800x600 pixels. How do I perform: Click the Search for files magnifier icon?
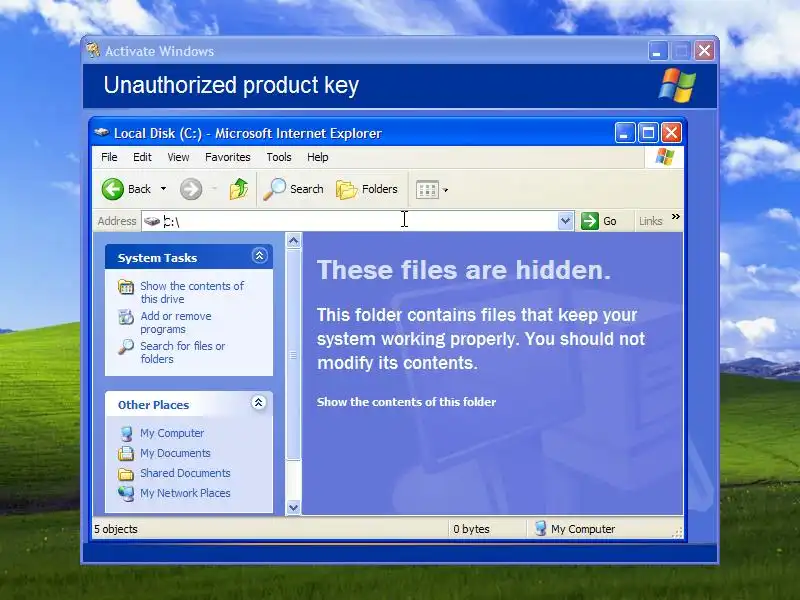pos(126,347)
